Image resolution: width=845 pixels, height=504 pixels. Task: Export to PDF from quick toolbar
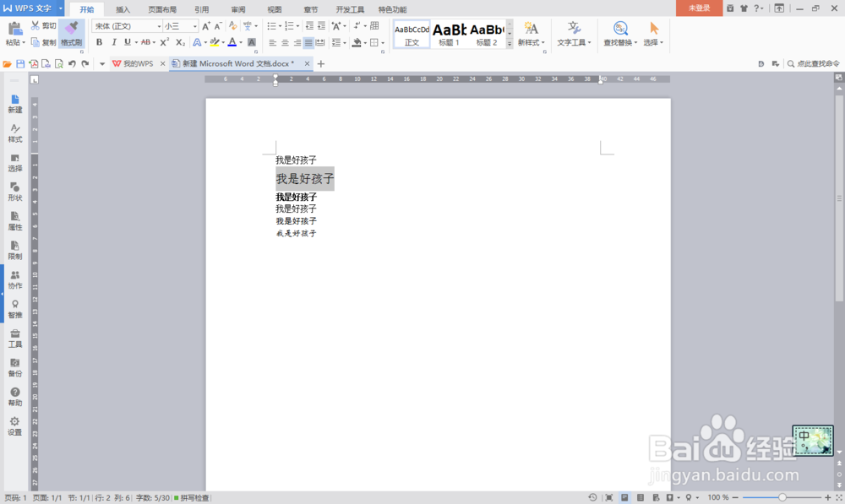point(34,63)
